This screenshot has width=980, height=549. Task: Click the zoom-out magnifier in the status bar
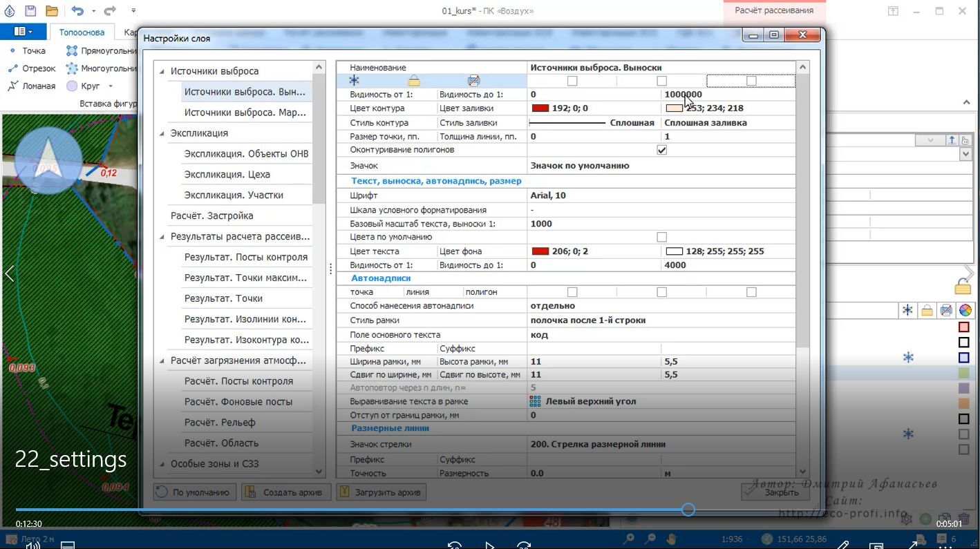(650, 539)
